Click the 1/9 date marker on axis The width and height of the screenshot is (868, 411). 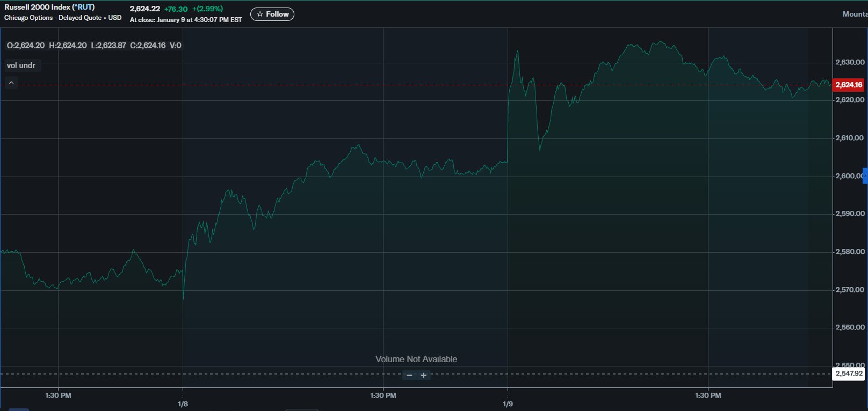point(508,404)
